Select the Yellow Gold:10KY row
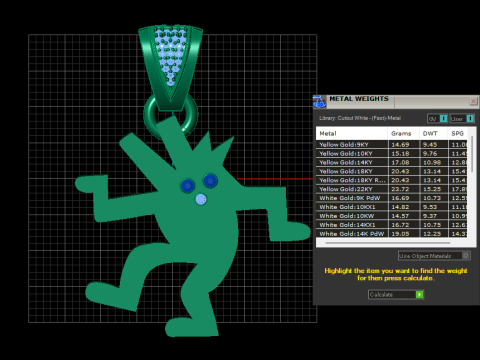This screenshot has width=480, height=360. (392, 154)
